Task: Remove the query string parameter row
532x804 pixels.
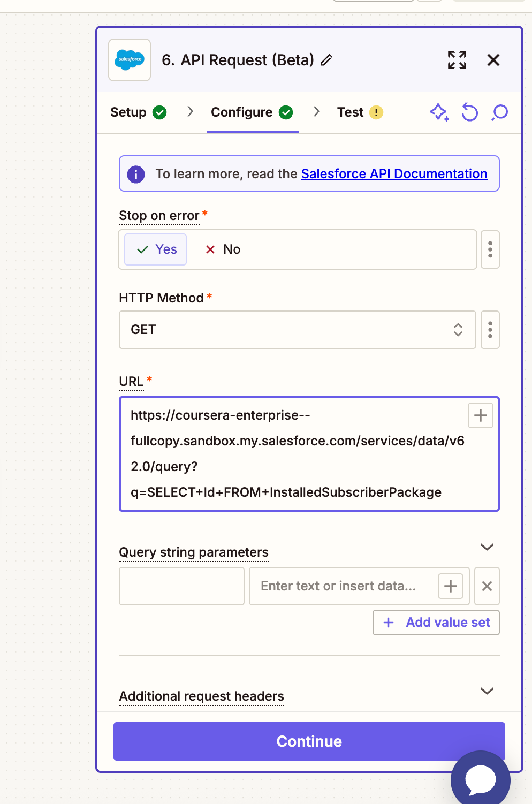Action: (487, 586)
